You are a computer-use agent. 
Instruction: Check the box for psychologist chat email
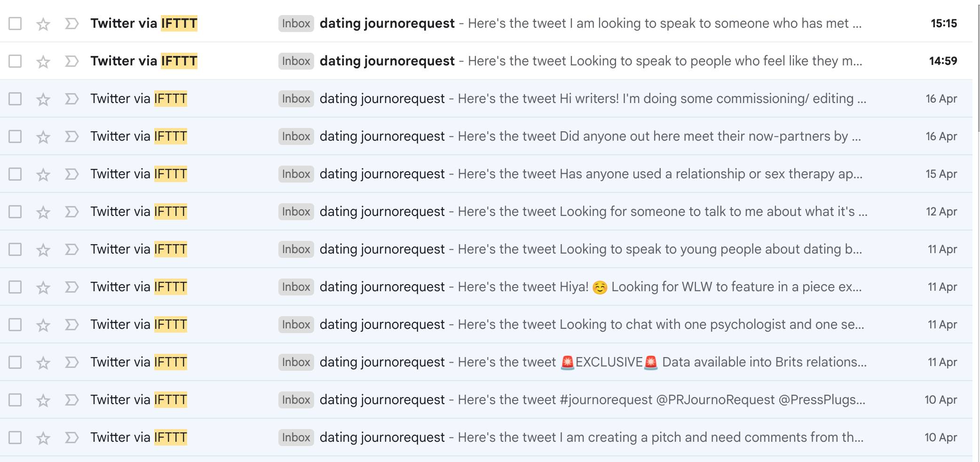[x=15, y=325]
